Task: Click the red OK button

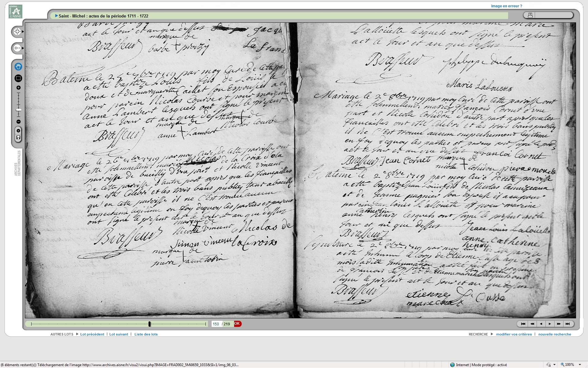Action: [x=237, y=324]
